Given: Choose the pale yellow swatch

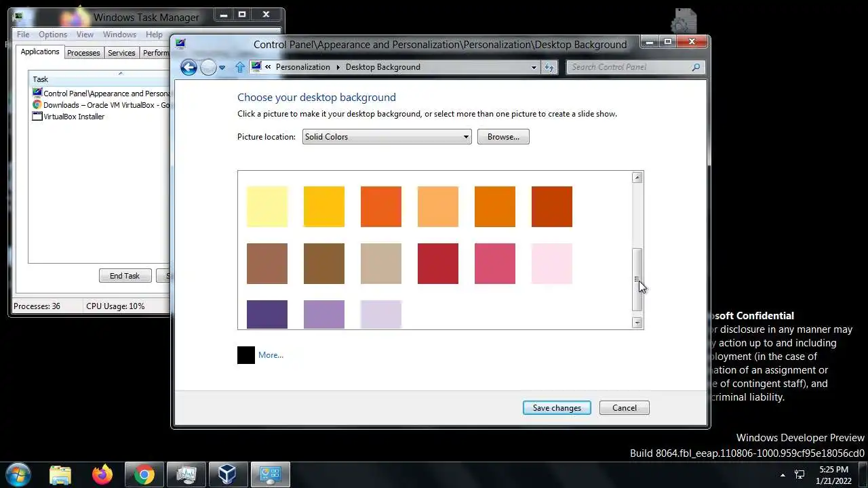Looking at the screenshot, I should 267,207.
